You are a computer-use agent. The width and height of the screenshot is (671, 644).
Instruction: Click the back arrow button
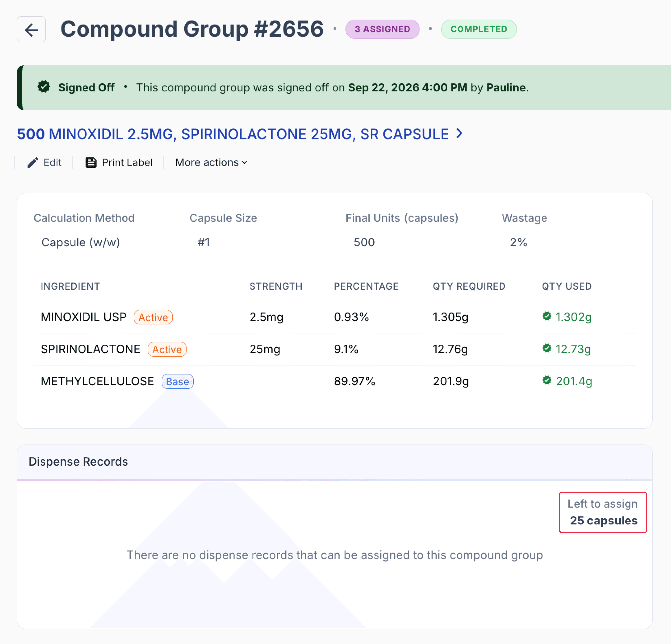[x=31, y=29]
